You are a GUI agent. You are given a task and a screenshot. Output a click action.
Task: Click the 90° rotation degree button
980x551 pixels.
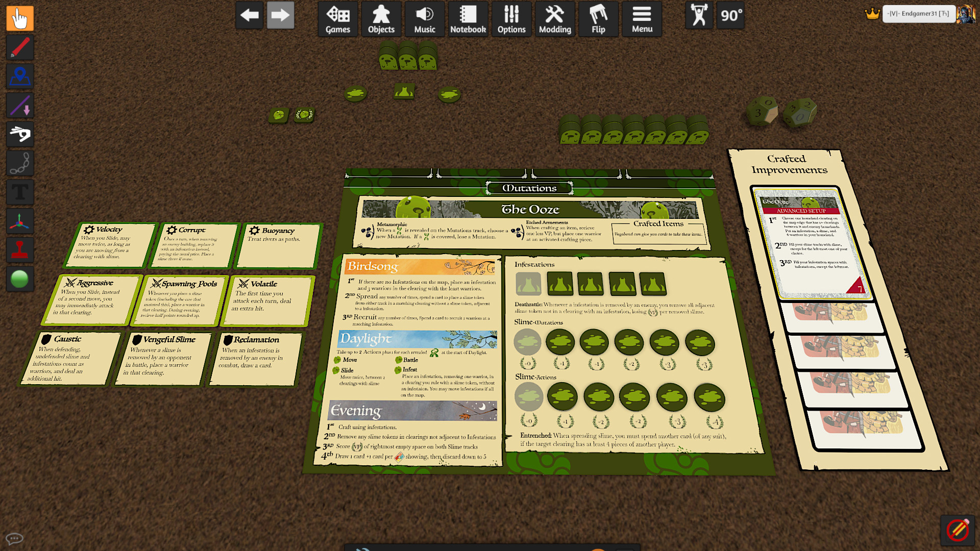click(x=730, y=16)
